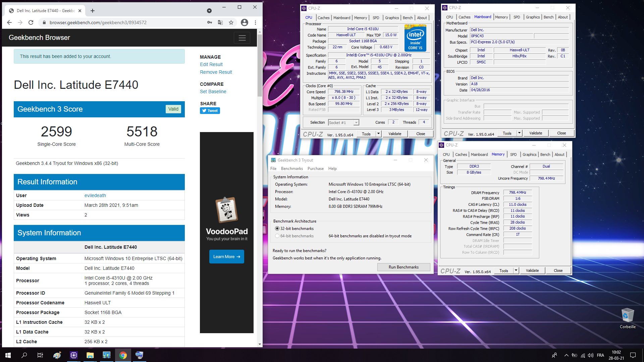The image size is (644, 362).
Task: Open Graphics tab in CPU-Z Memory window
Action: [529, 155]
